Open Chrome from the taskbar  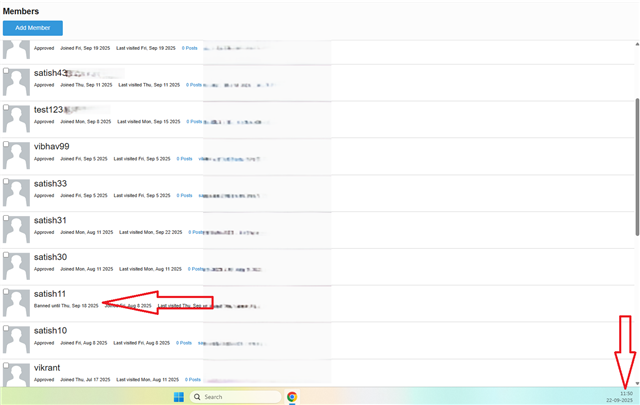click(x=292, y=397)
